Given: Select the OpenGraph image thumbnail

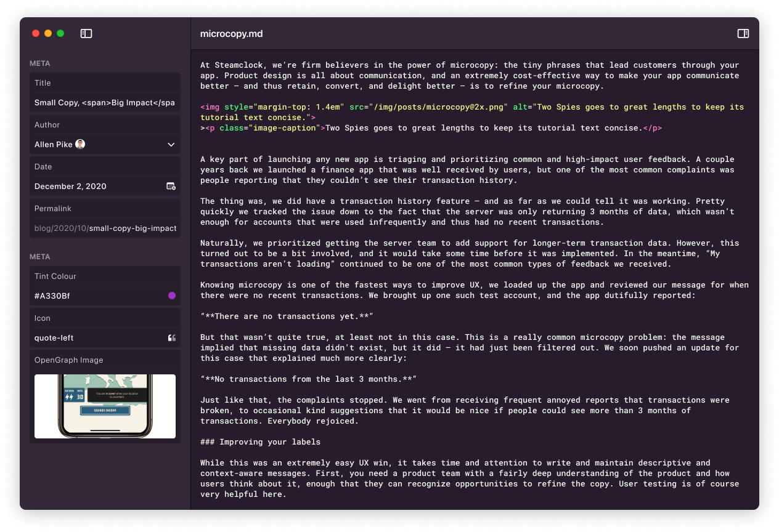Looking at the screenshot, I should 105,406.
